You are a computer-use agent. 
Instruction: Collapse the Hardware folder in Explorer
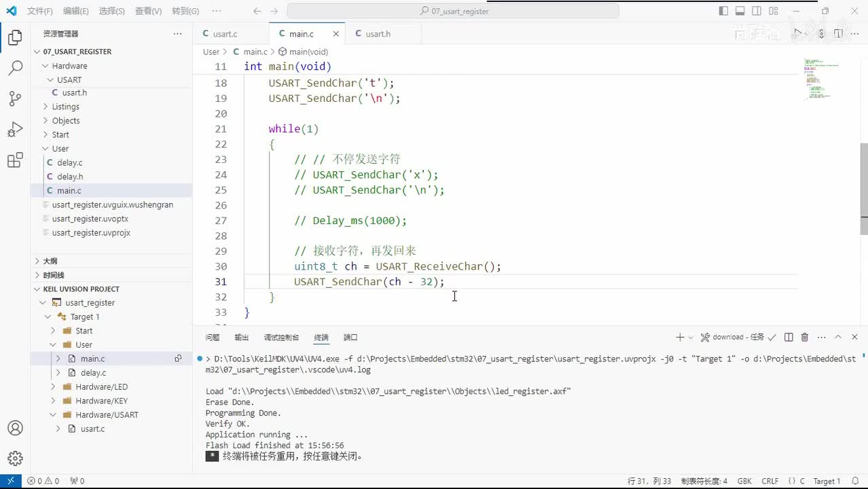tap(111, 66)
